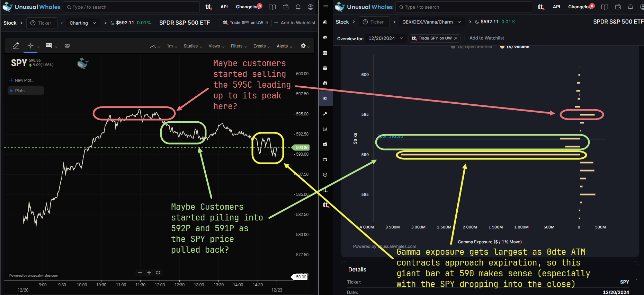This screenshot has width=644, height=295.
Task: Open the Filters menu
Action: coord(239,46)
